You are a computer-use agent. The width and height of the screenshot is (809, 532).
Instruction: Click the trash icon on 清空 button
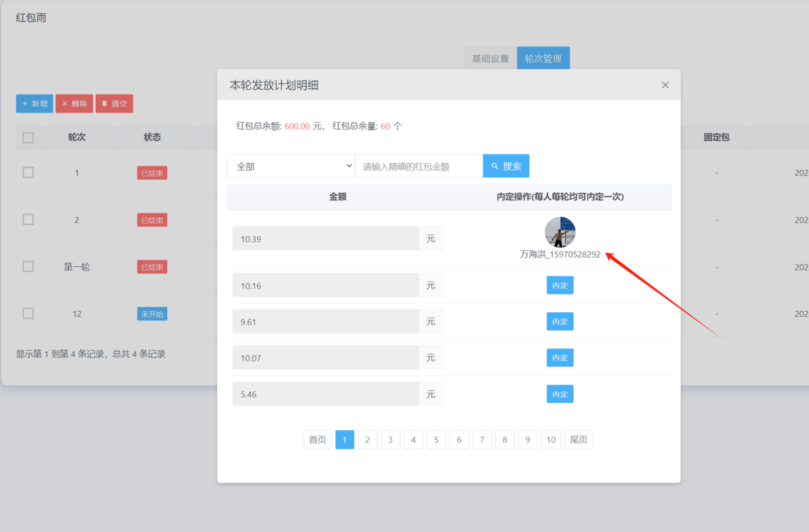pos(106,103)
